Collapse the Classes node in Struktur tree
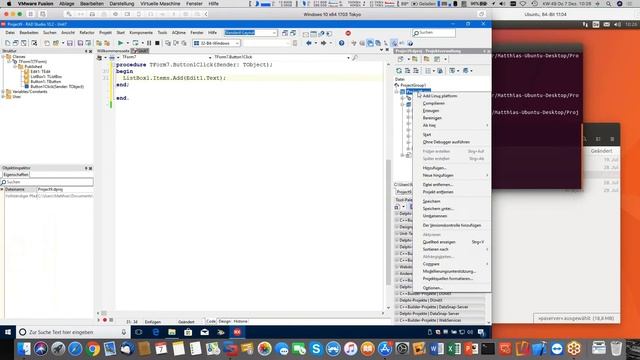 pos(3,57)
